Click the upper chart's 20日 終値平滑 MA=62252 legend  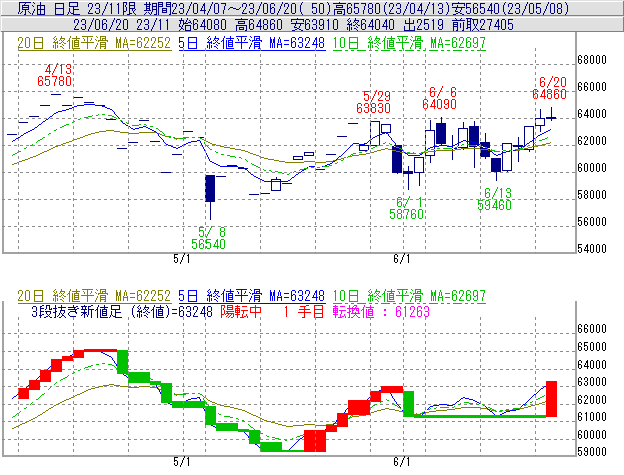[94, 43]
